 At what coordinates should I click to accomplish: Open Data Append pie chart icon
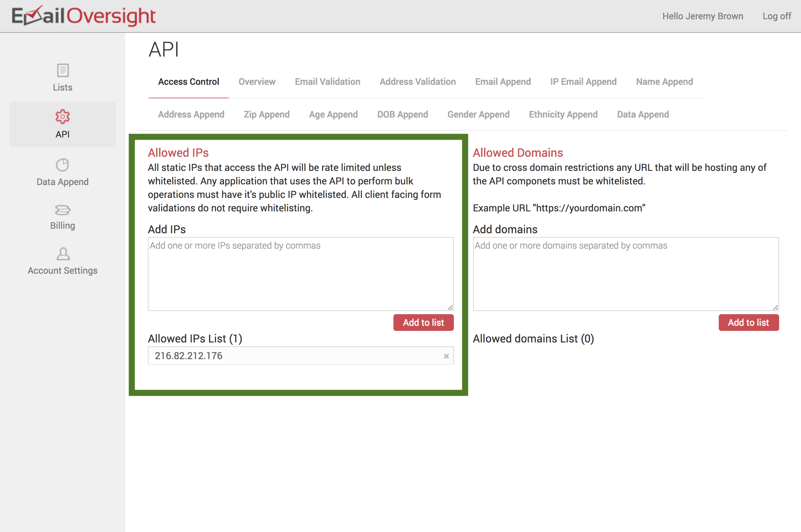click(x=63, y=165)
